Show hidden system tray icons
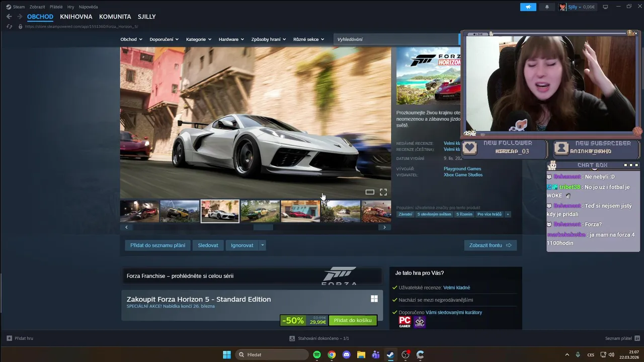 pyautogui.click(x=567, y=354)
